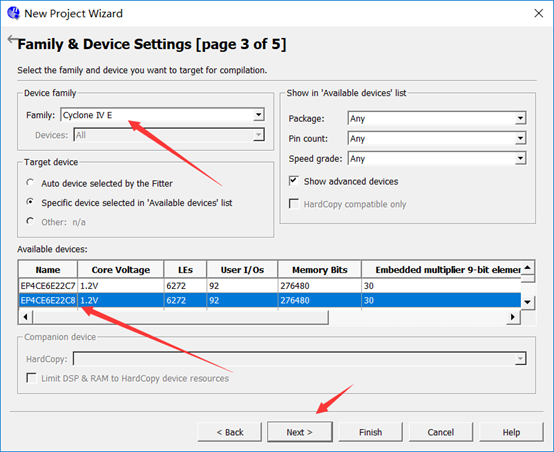Toggle Limit DSP & RAM to HardCopy checkbox
Image resolution: width=554 pixels, height=452 pixels.
click(31, 378)
